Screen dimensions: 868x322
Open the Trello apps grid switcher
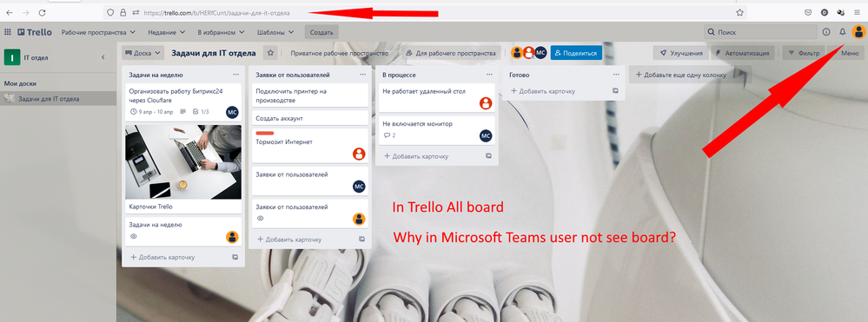[8, 32]
